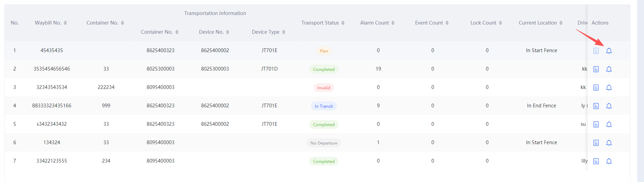Screen dimensions: 644x182
Task: Click the In Transit status tag
Action: (324, 106)
